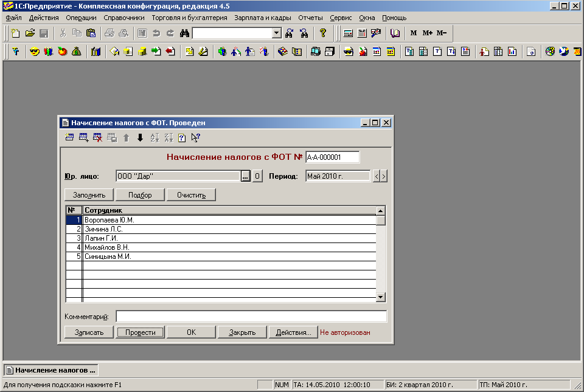
Task: Select row Синицына М.И.
Action: coord(221,256)
